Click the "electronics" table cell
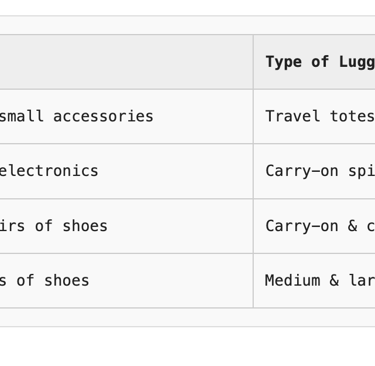 tap(126, 171)
